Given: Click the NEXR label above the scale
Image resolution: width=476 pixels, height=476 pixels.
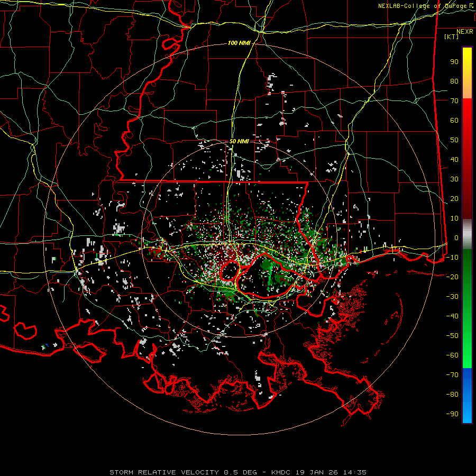Looking at the screenshot, I should [465, 32].
